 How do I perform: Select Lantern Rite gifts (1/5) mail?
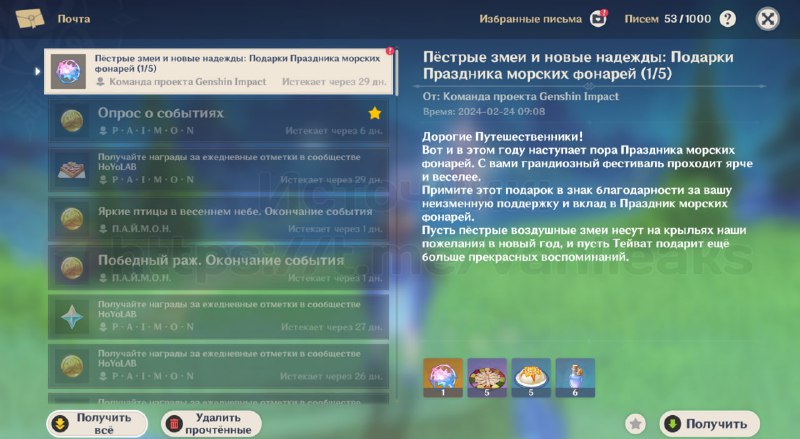click(218, 71)
